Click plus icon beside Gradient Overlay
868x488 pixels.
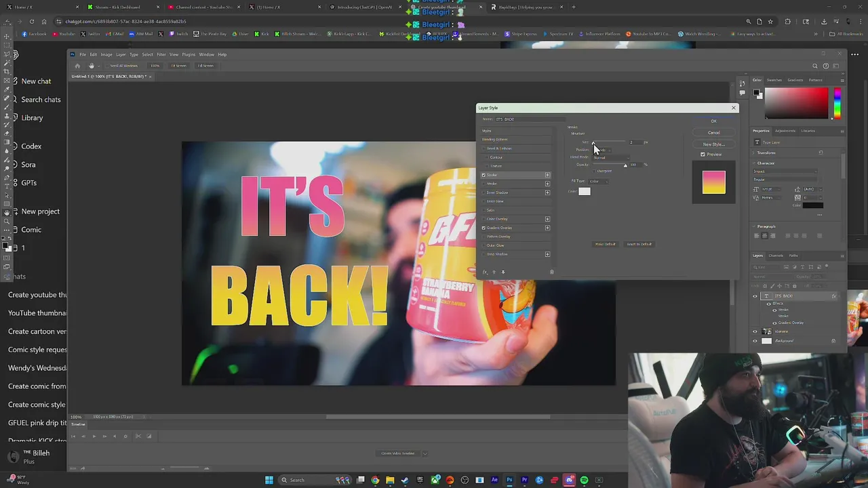click(x=547, y=228)
